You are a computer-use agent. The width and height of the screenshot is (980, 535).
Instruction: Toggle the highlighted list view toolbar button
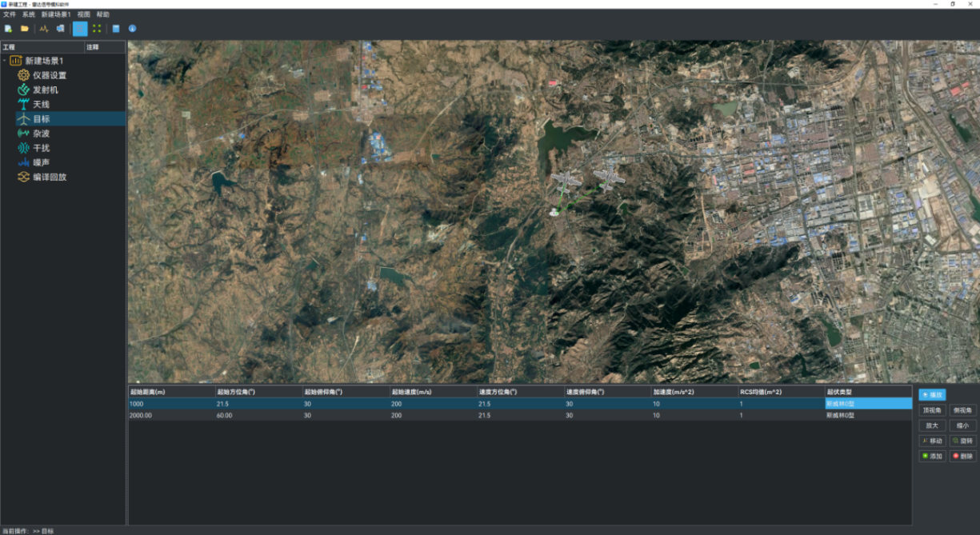click(x=80, y=29)
